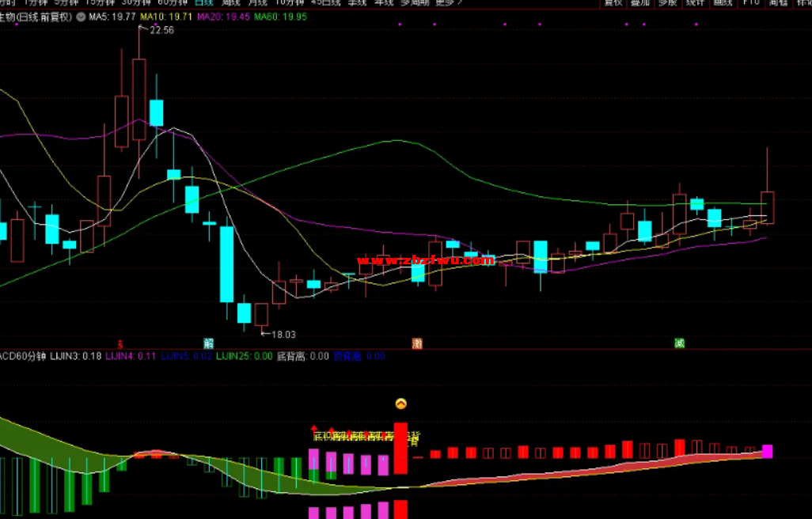Click the 统计 statistics button
The width and height of the screenshot is (812, 519).
click(695, 2)
